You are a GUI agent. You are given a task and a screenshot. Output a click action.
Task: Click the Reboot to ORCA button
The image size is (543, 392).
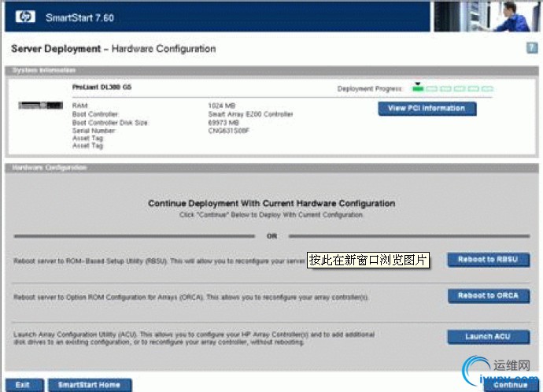[488, 296]
